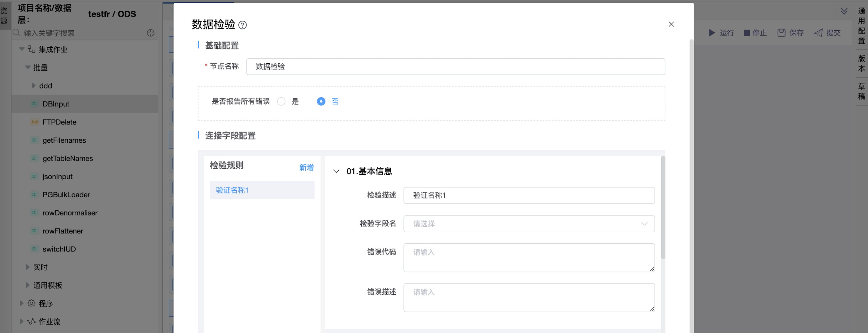
Task: Open the 草稿 side tab
Action: (861, 91)
